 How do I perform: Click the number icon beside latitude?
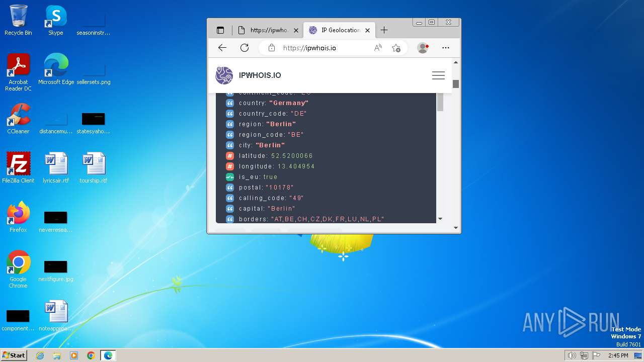pyautogui.click(x=230, y=156)
